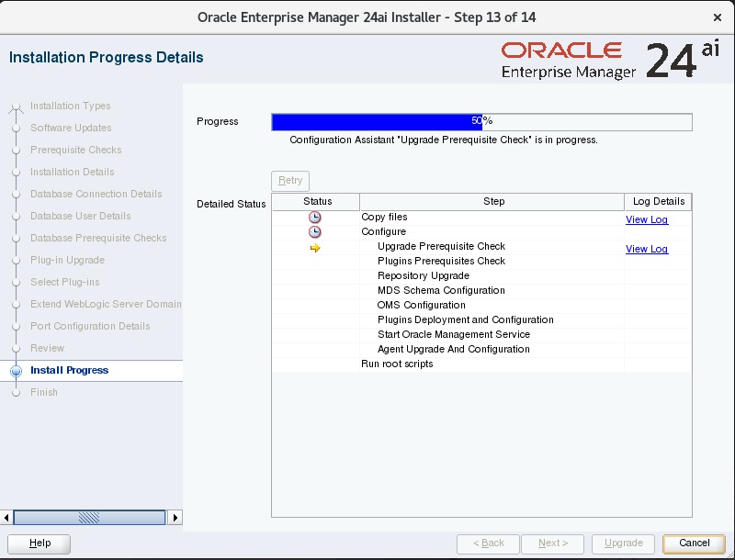Viewport: 735px width, 560px height.
Task: Click the clock status icon for Copy files
Action: (x=315, y=218)
